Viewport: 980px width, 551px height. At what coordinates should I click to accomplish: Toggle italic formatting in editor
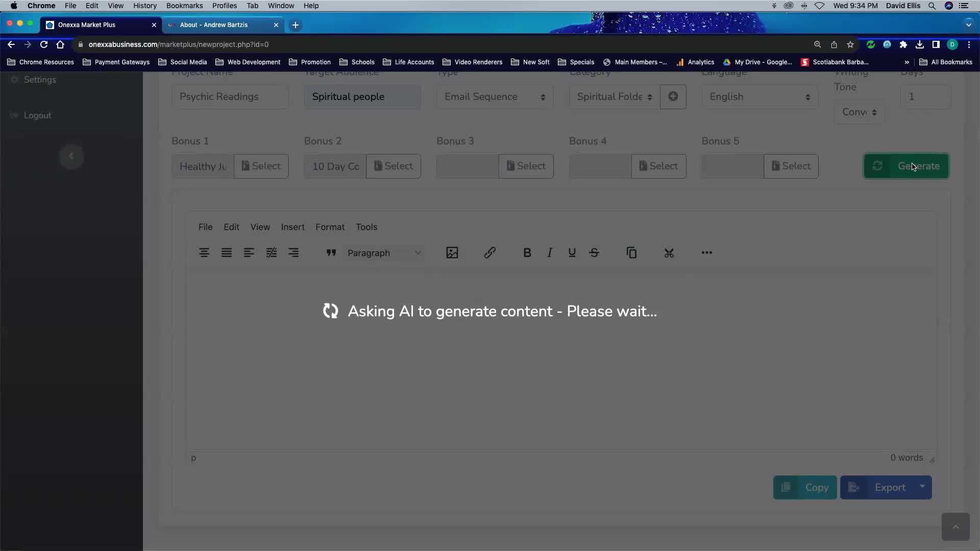point(549,253)
